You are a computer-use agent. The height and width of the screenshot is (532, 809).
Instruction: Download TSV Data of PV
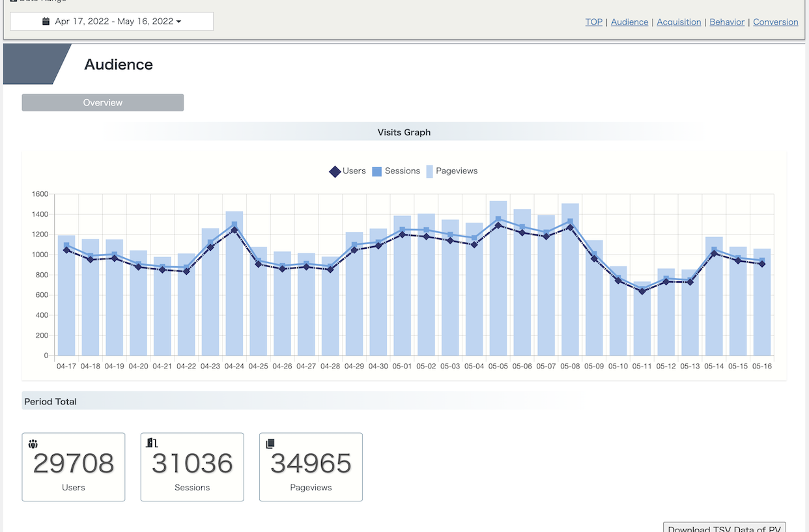(x=724, y=528)
